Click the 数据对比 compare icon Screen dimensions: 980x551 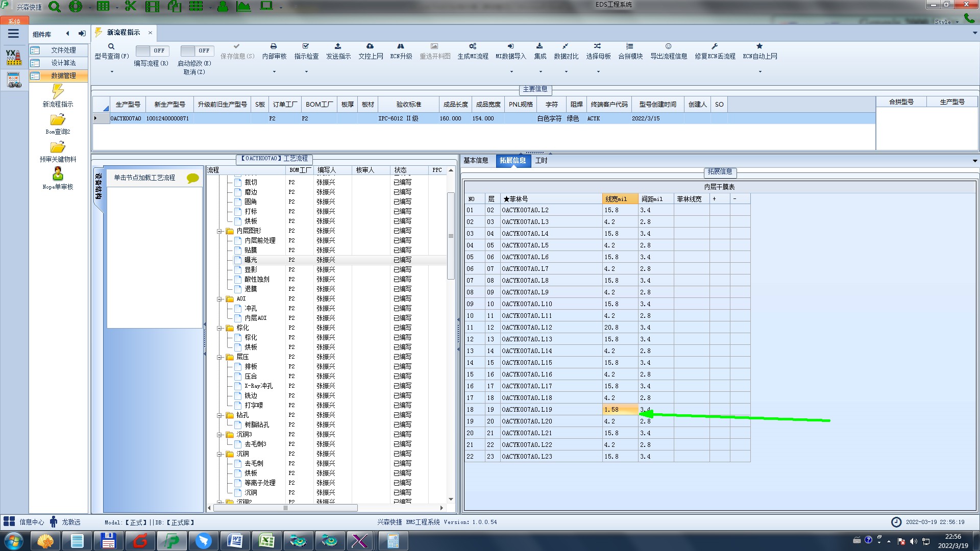pyautogui.click(x=566, y=46)
